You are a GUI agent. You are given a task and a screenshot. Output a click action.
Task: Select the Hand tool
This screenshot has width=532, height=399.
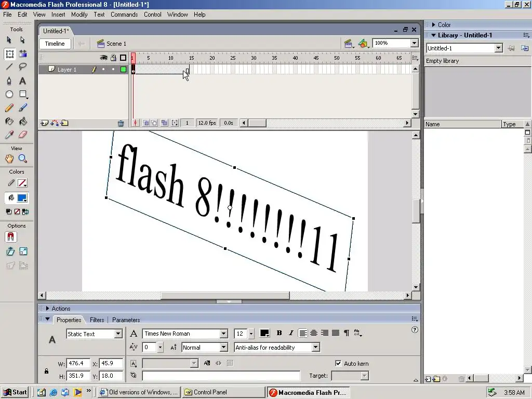pos(9,158)
